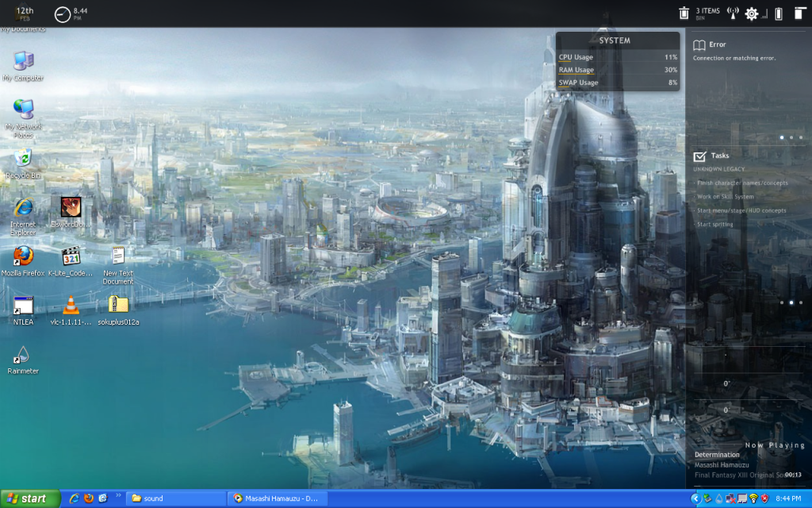Click the Masashi Hamauzu artist name
This screenshot has width=812, height=508.
click(722, 464)
